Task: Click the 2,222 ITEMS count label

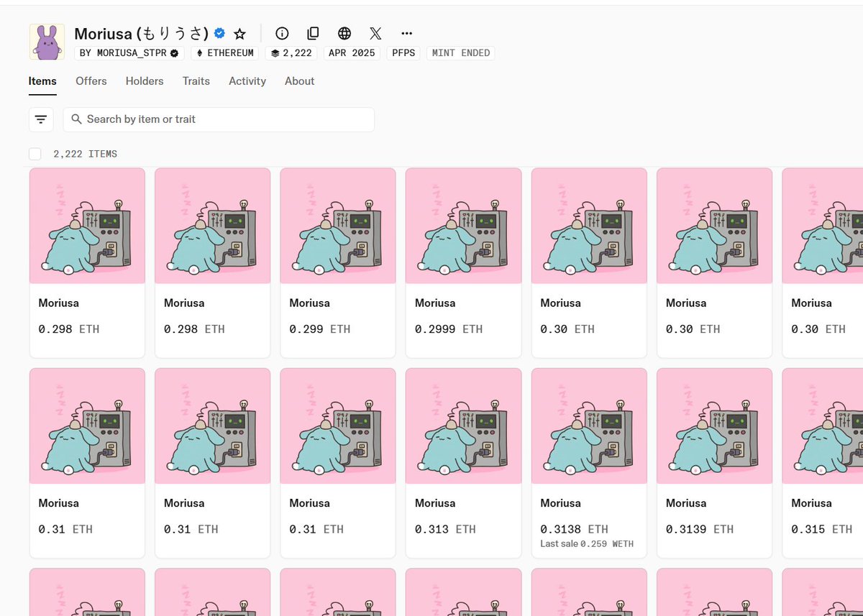Action: click(x=85, y=154)
